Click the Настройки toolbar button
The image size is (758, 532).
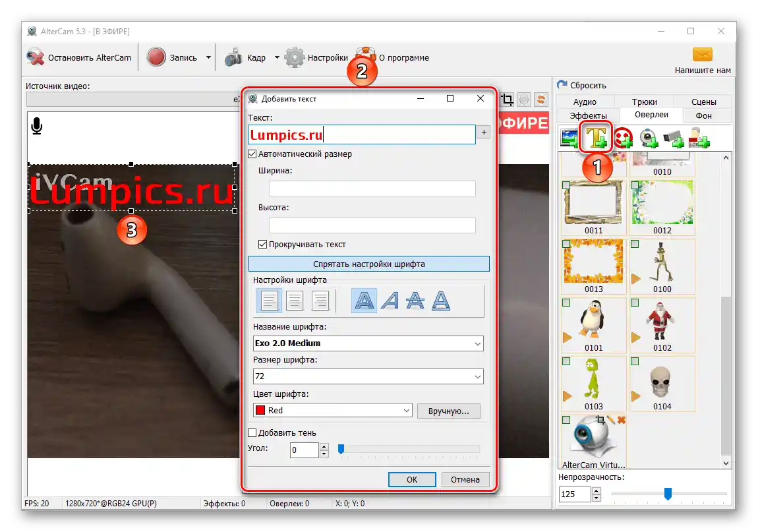coord(316,57)
